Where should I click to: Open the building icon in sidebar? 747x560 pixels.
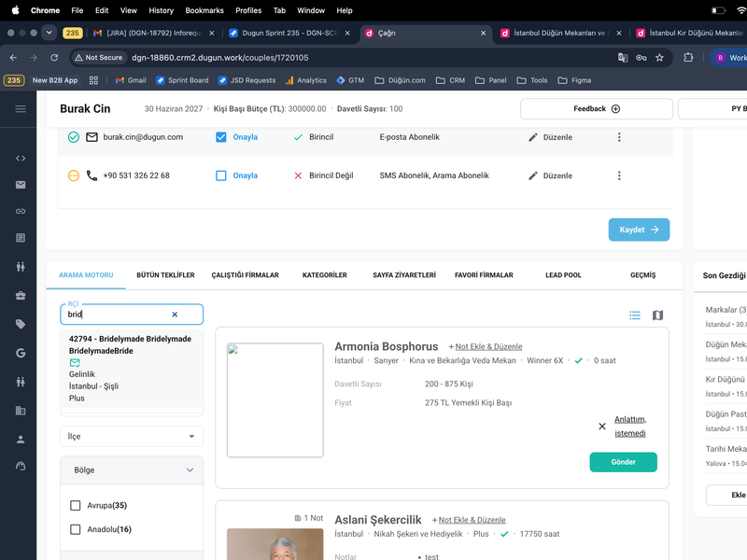(21, 411)
